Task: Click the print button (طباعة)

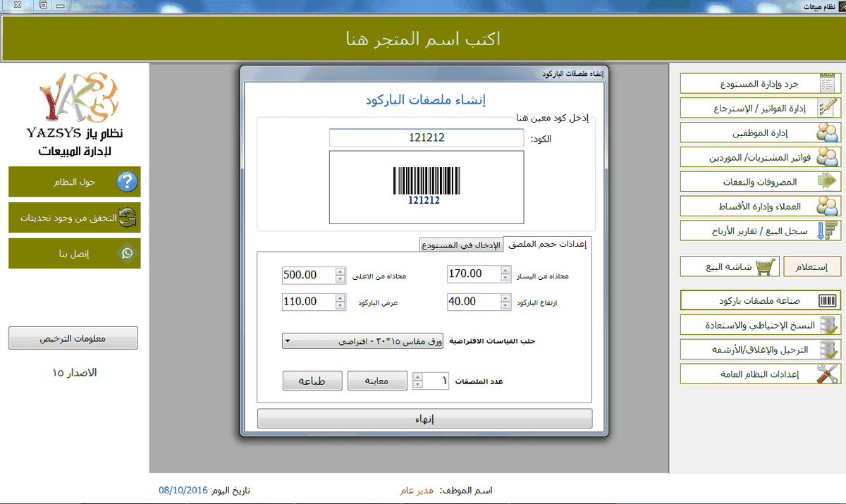Action: point(312,381)
